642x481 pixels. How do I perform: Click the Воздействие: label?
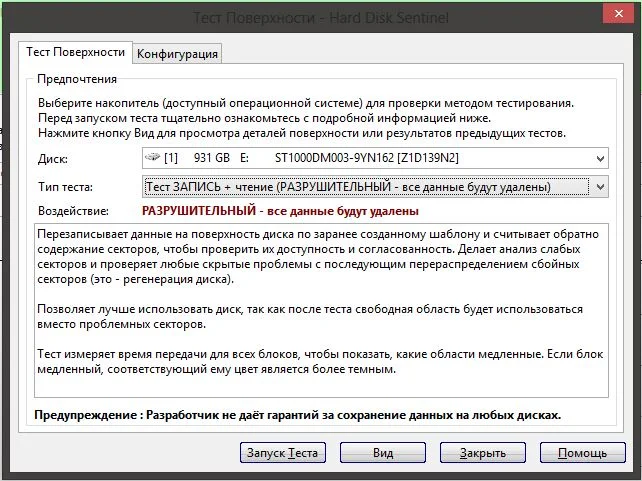73,211
